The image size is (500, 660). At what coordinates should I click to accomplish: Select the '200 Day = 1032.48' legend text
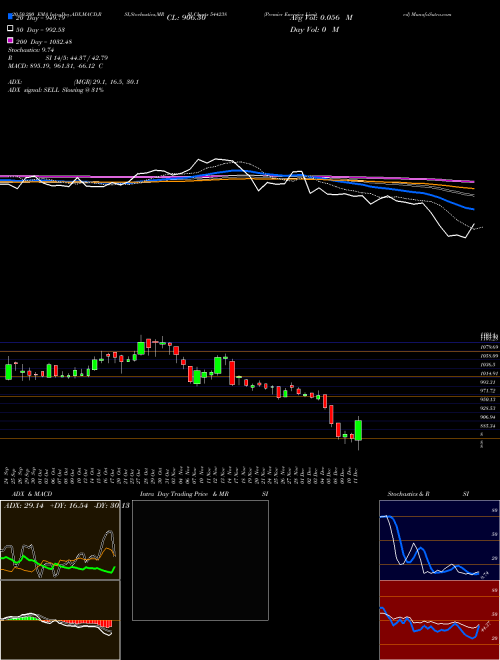[x=44, y=41]
